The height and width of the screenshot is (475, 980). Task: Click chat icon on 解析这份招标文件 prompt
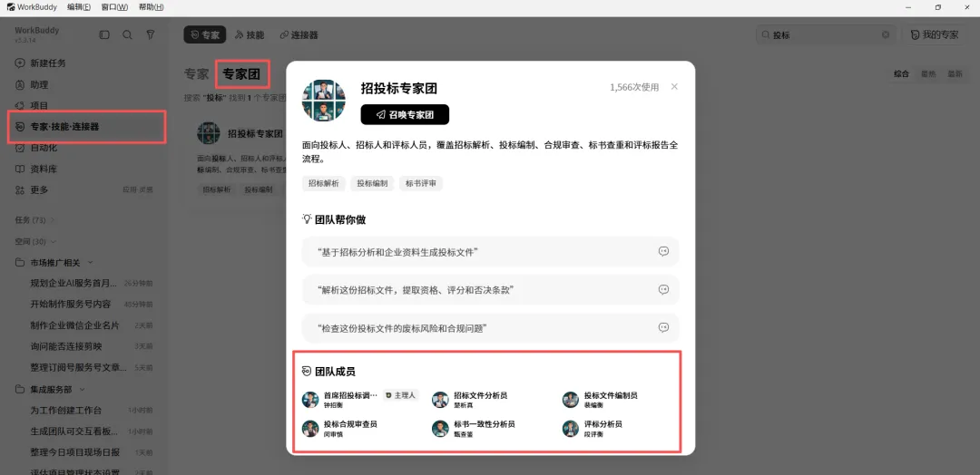click(663, 289)
